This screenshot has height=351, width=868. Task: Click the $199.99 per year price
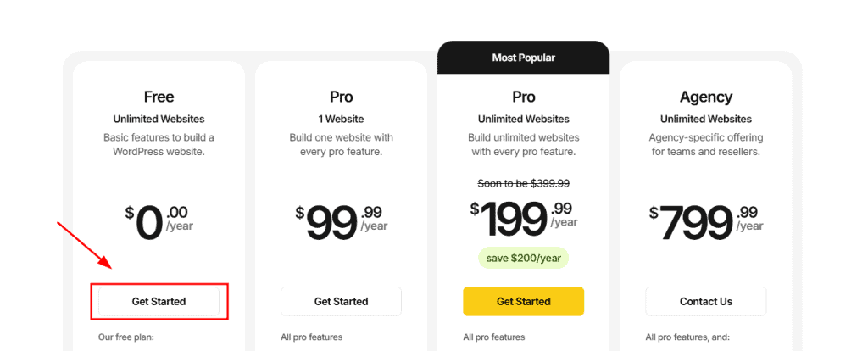[x=524, y=218]
